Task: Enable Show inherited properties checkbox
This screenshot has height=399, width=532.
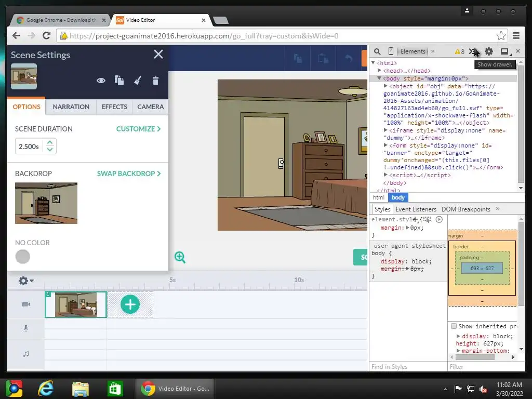Action: coord(454,326)
